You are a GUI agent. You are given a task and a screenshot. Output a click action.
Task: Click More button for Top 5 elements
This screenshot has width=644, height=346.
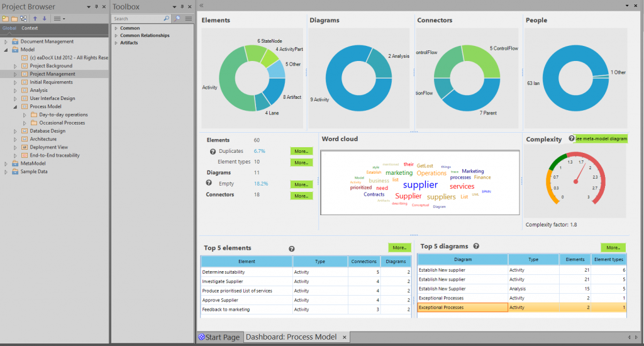[x=399, y=248]
